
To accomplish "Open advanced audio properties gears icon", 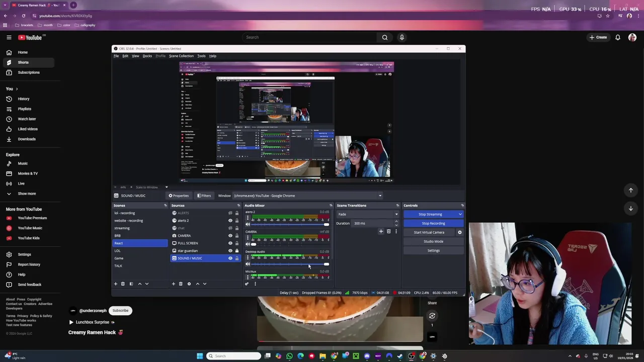I will [x=247, y=284].
